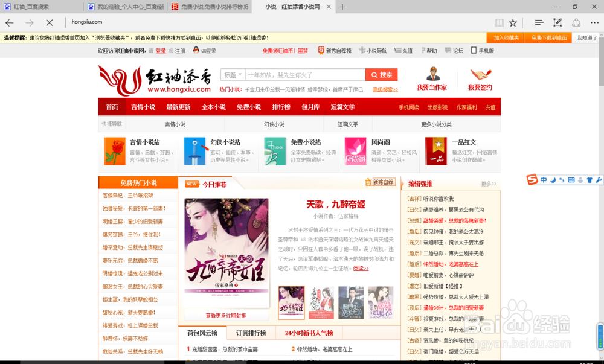Add page to favorites star icon
604x364 pixels.
point(513,23)
